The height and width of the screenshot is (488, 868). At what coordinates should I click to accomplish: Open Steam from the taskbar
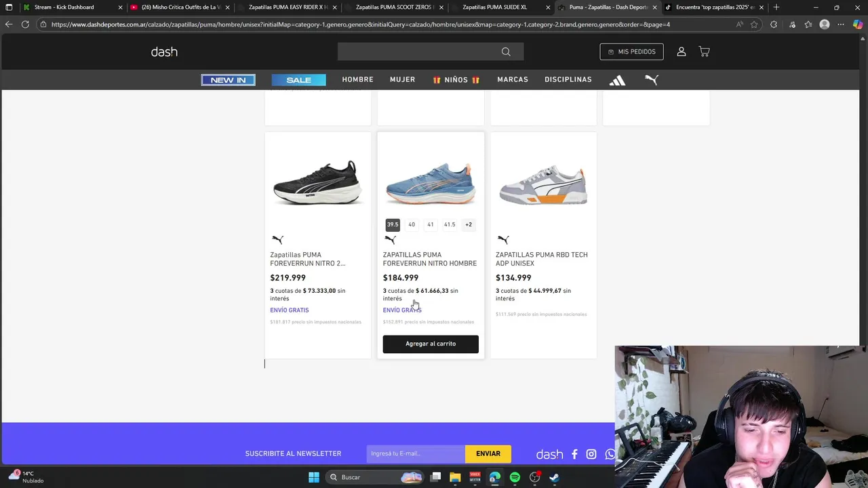point(554,477)
